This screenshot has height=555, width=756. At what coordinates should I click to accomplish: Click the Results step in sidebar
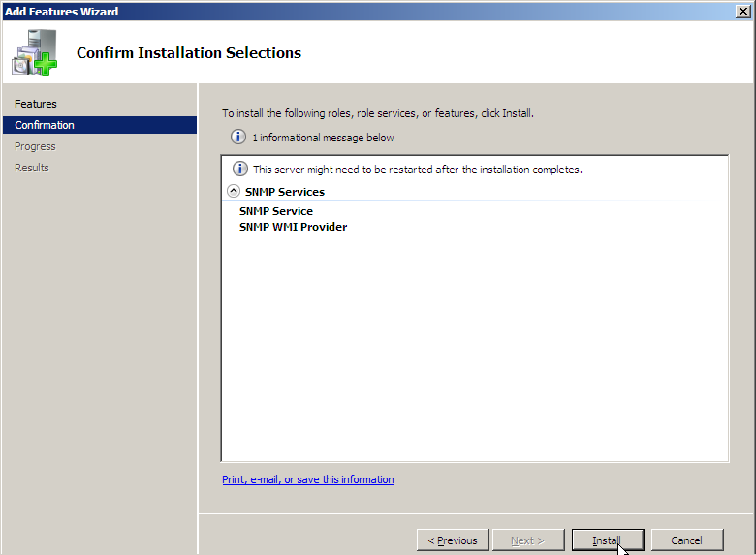coord(32,168)
